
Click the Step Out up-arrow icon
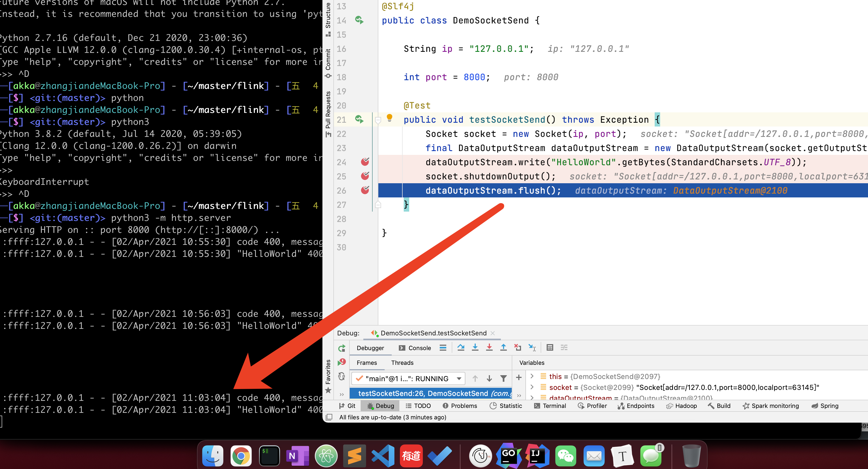(x=503, y=347)
